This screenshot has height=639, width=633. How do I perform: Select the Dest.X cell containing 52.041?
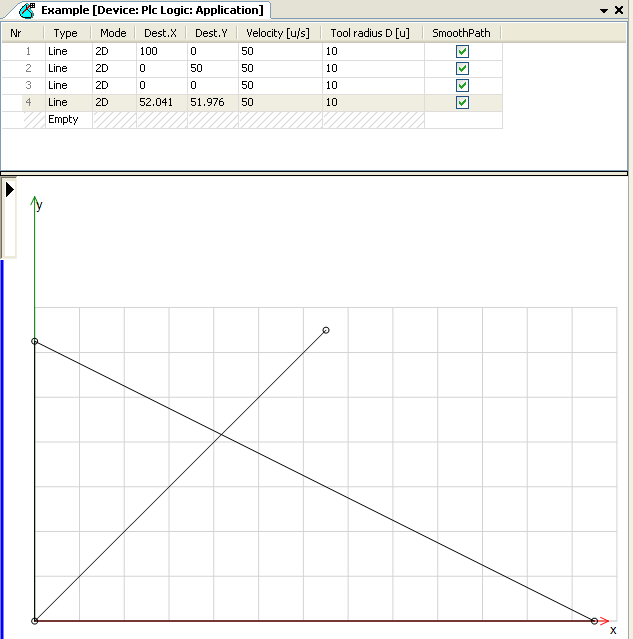pyautogui.click(x=160, y=102)
